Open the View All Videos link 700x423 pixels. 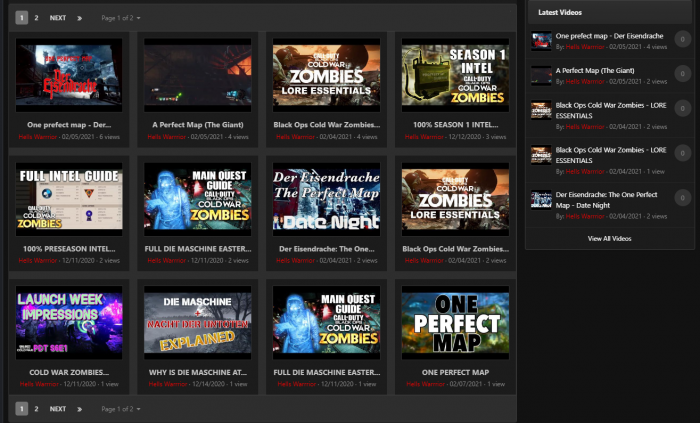(609, 238)
